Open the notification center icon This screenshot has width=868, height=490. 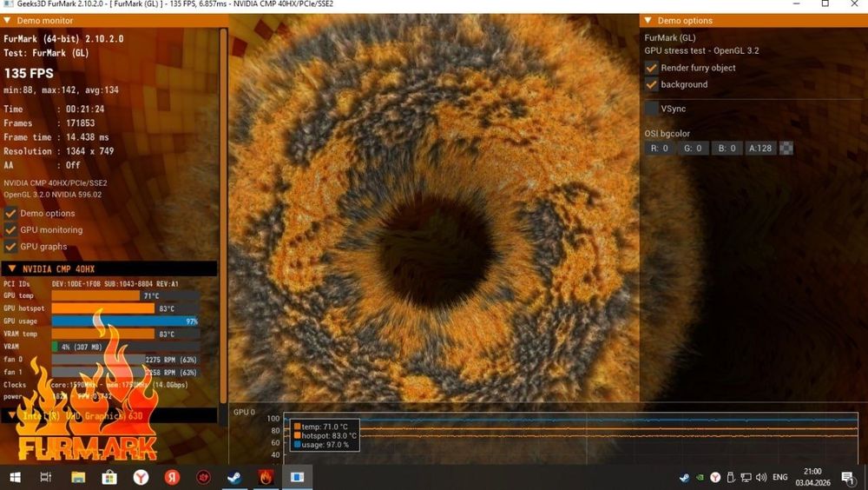[x=849, y=477]
